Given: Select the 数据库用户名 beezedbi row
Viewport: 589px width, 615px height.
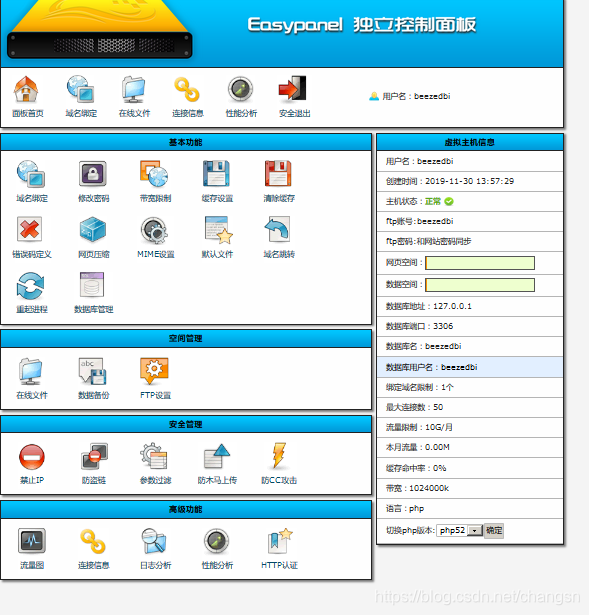Looking at the screenshot, I should (470, 367).
